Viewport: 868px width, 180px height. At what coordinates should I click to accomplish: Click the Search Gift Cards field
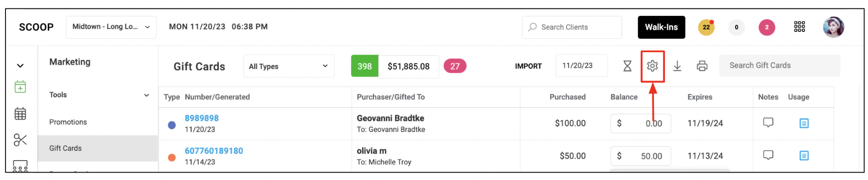tap(779, 66)
